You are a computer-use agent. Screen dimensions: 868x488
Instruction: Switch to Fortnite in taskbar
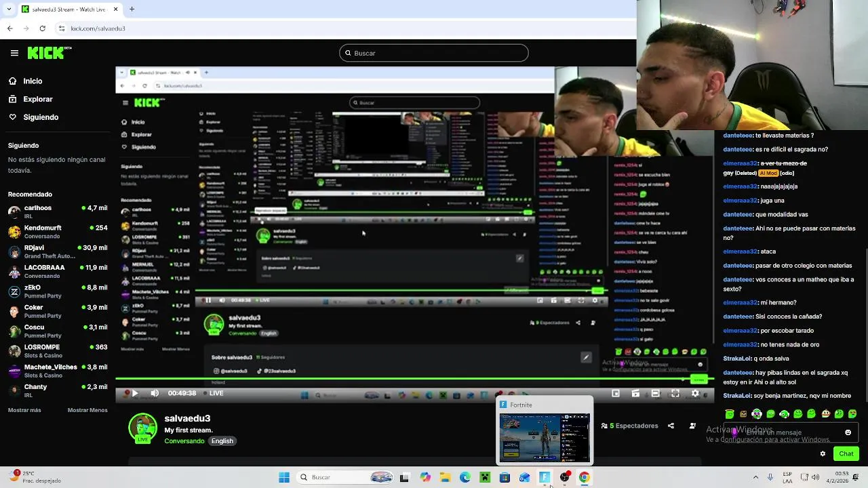coord(545,477)
